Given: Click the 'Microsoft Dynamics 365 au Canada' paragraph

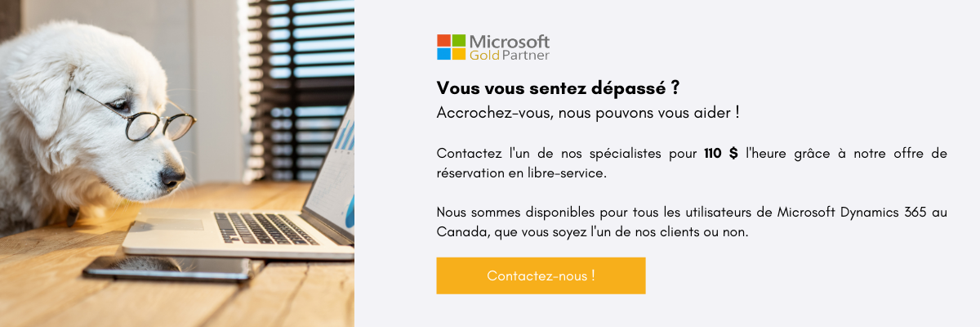Looking at the screenshot, I should click(692, 222).
